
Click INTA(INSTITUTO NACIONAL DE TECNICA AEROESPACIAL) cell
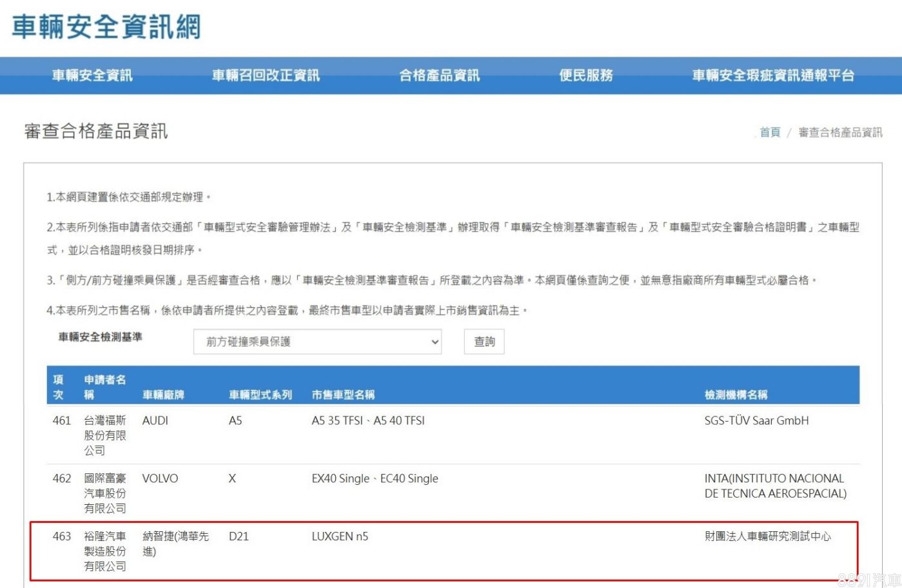click(776, 486)
